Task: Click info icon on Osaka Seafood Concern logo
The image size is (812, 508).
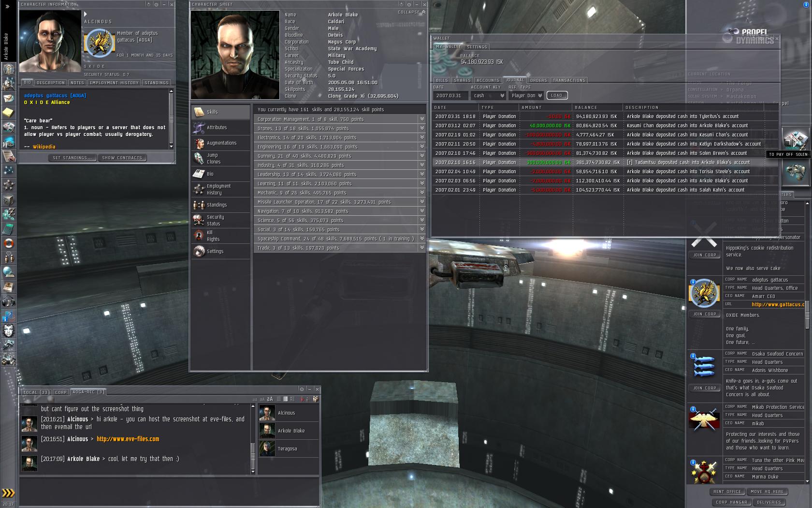Action: (x=693, y=356)
